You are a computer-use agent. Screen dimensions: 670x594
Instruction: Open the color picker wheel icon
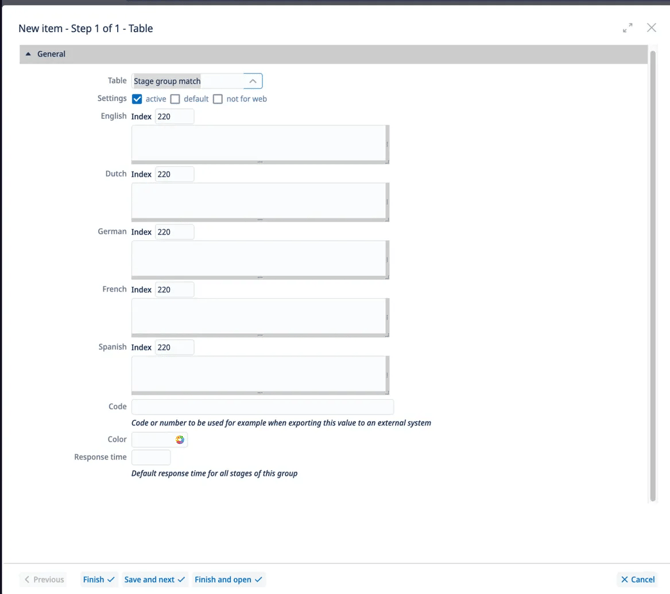click(x=180, y=440)
